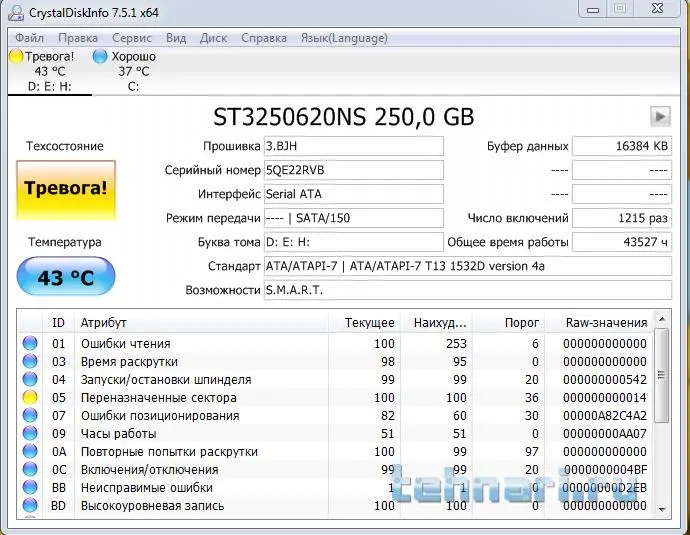Click the yellow Тревога! health status button
The height and width of the screenshot is (535, 690).
tap(66, 190)
